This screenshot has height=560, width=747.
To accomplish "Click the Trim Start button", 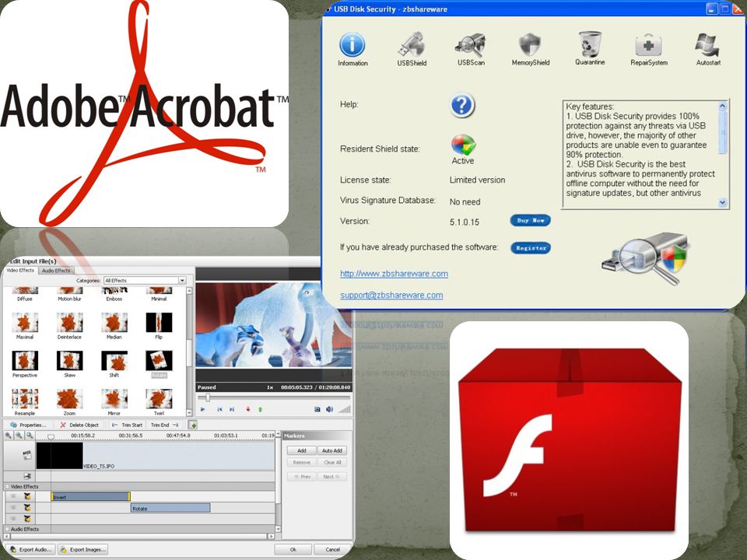I will click(x=127, y=425).
